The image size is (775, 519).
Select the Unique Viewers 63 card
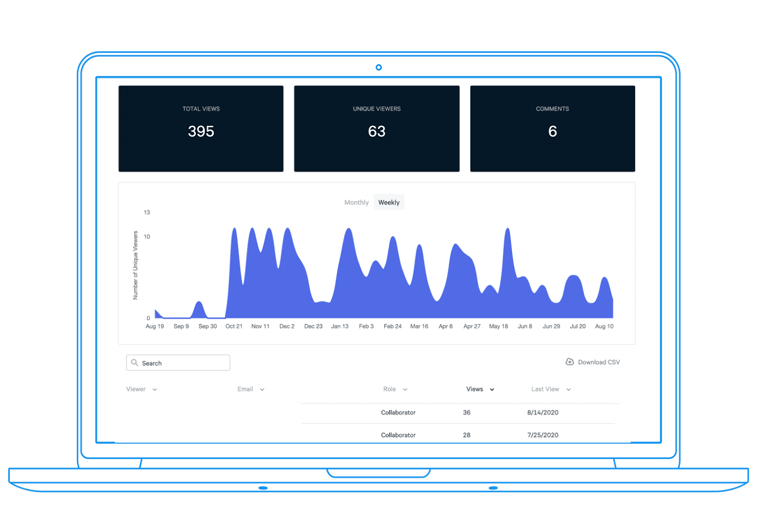[377, 129]
